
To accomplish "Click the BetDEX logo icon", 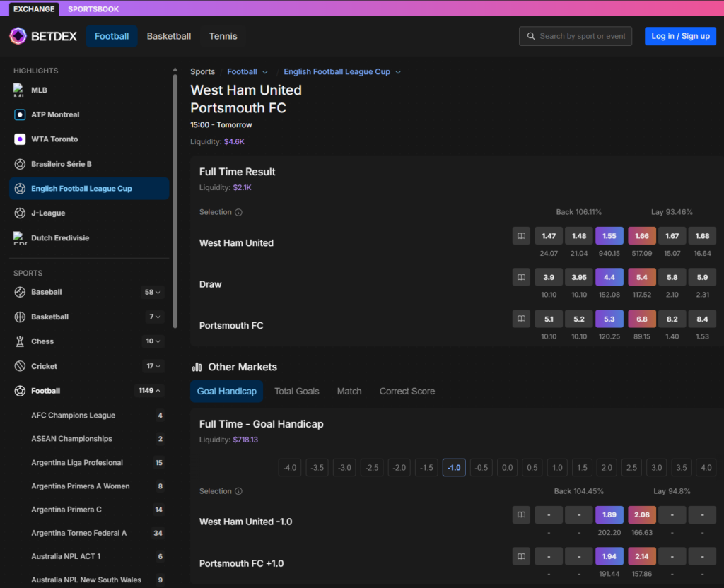I will [18, 36].
